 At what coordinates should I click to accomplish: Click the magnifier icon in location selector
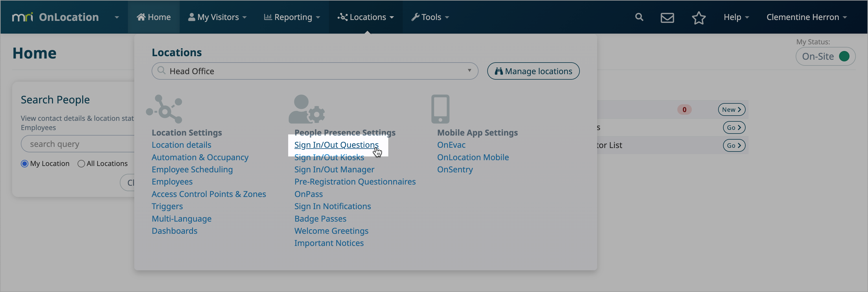pyautogui.click(x=161, y=70)
